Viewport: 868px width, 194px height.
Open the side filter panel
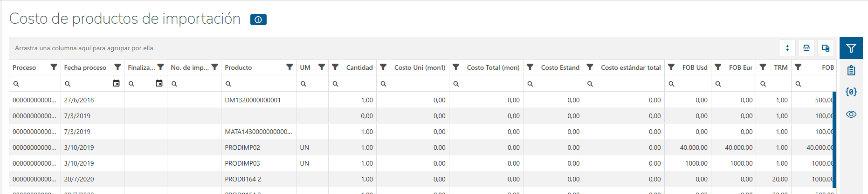point(851,48)
